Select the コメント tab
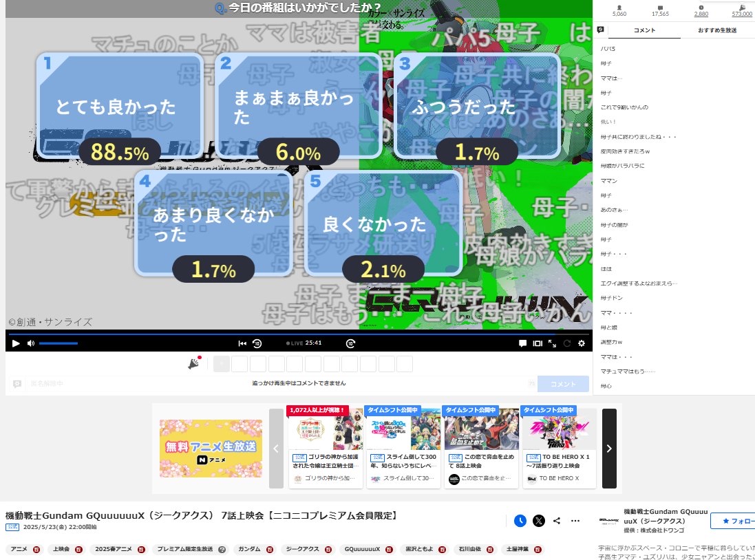755x560 pixels. (x=644, y=30)
